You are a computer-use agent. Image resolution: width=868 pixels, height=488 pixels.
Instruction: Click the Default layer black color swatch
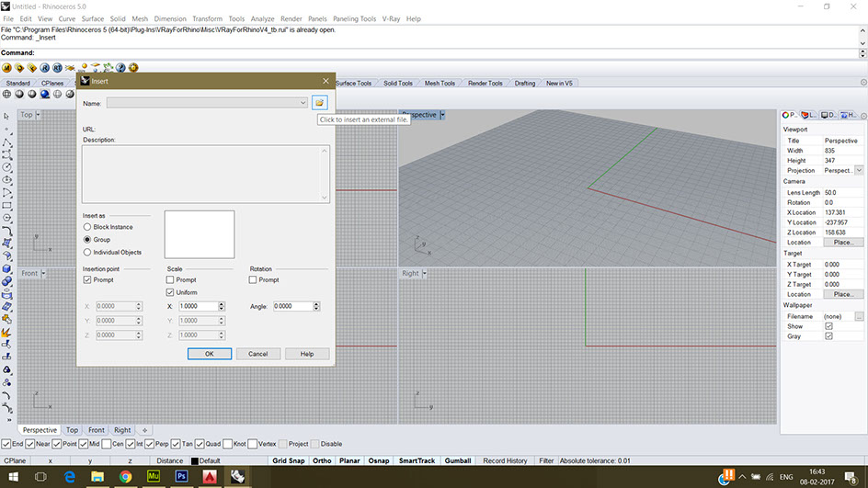click(194, 461)
